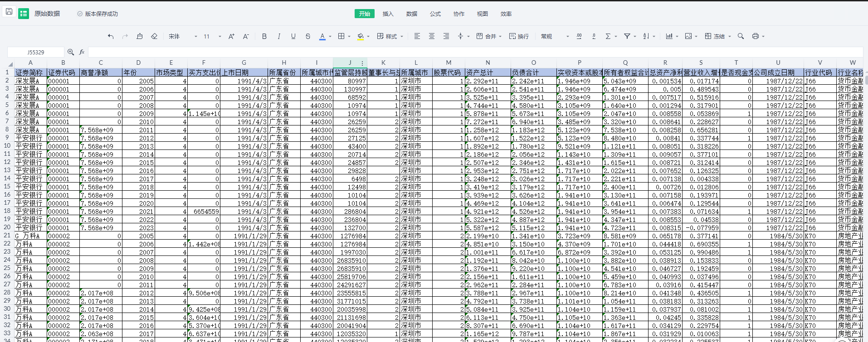Apply the font color A swatch
The width and height of the screenshot is (868, 342).
[322, 36]
